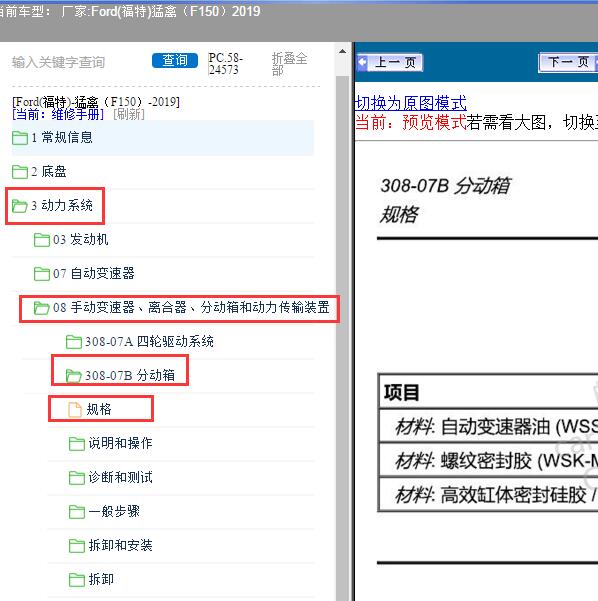Click the 当前：维修手册 link
598x601 pixels.
click(x=58, y=114)
